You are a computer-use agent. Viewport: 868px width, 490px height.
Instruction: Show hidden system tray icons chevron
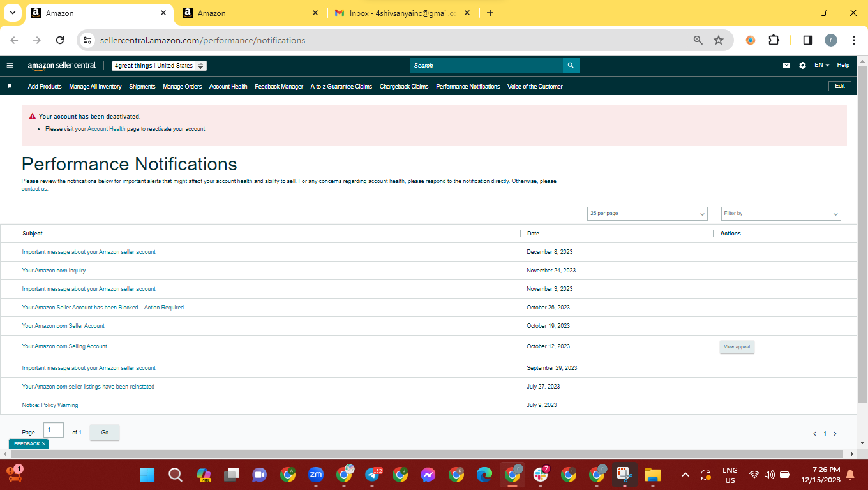[685, 475]
